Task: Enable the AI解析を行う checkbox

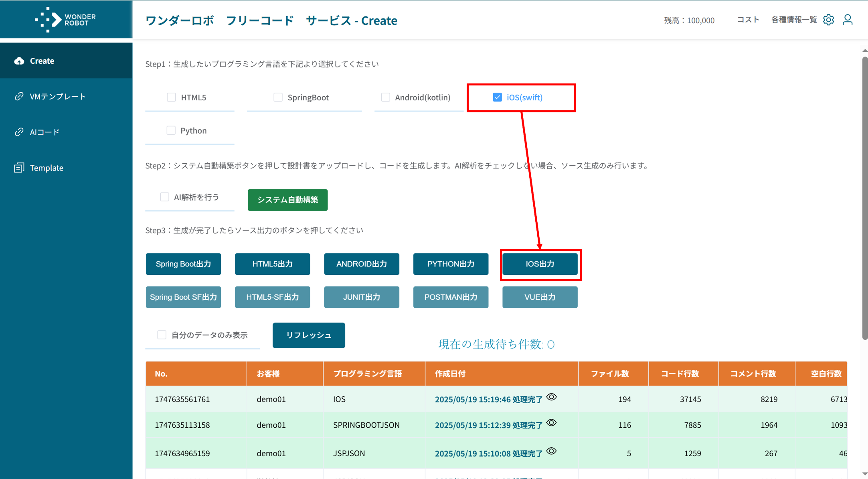Action: tap(164, 197)
